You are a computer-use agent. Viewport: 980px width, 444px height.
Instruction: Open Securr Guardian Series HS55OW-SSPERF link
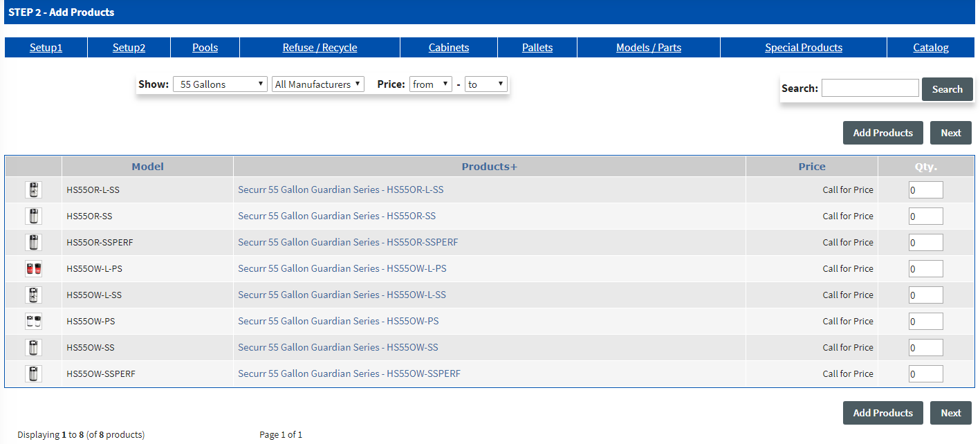[x=349, y=373]
